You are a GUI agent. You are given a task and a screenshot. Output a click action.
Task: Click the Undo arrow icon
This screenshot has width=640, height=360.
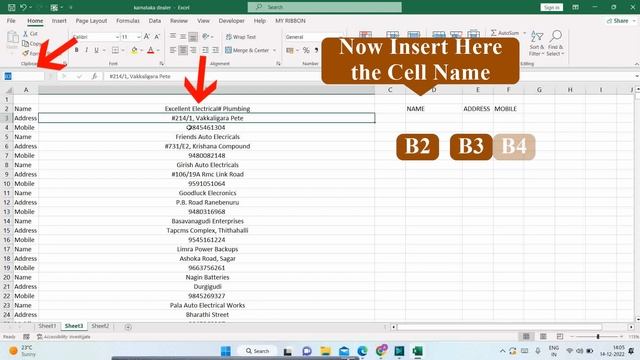pos(23,7)
